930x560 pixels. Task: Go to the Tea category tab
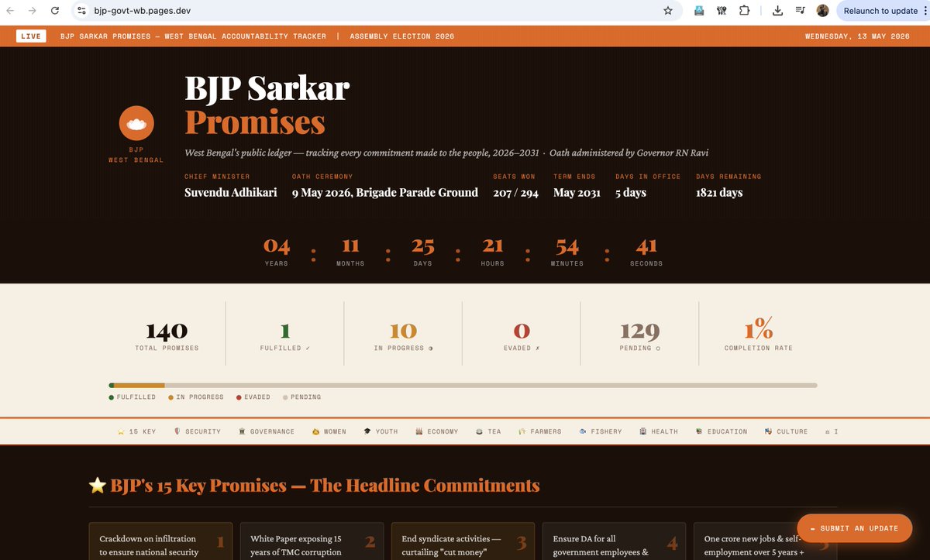pyautogui.click(x=488, y=431)
